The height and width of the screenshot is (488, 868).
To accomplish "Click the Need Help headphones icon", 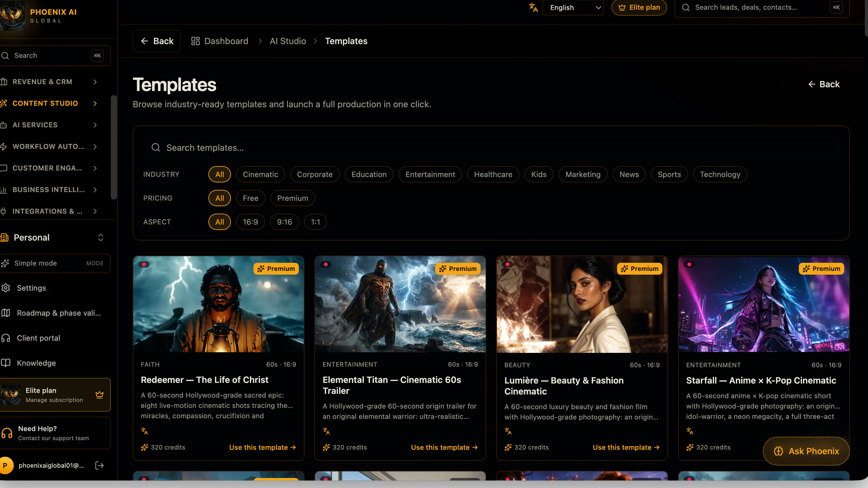I will 7,433.
